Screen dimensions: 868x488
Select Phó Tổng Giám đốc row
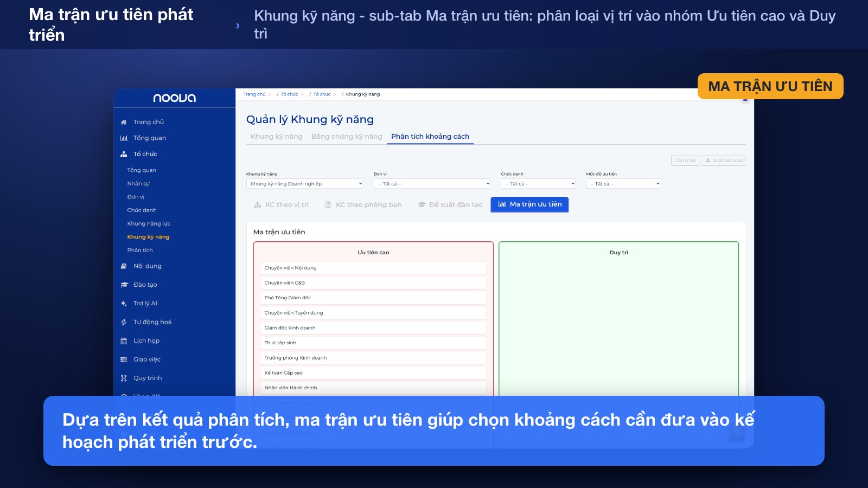click(x=373, y=298)
